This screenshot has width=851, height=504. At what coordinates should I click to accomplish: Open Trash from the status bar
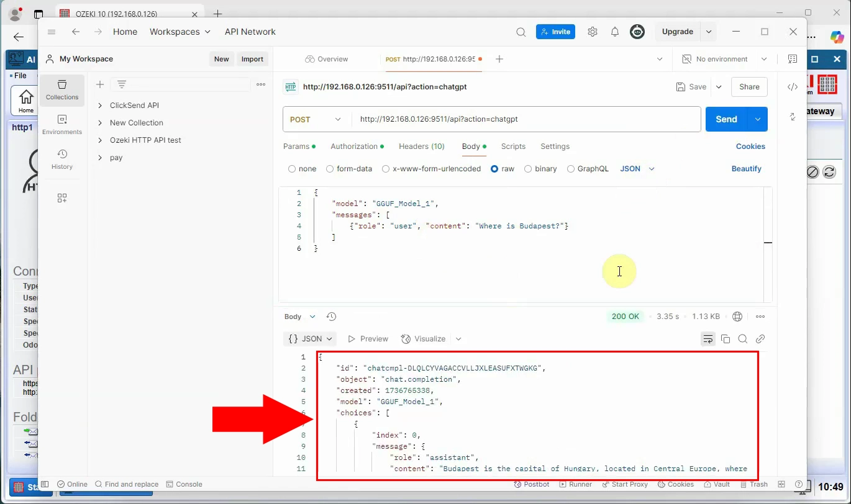pos(753,484)
